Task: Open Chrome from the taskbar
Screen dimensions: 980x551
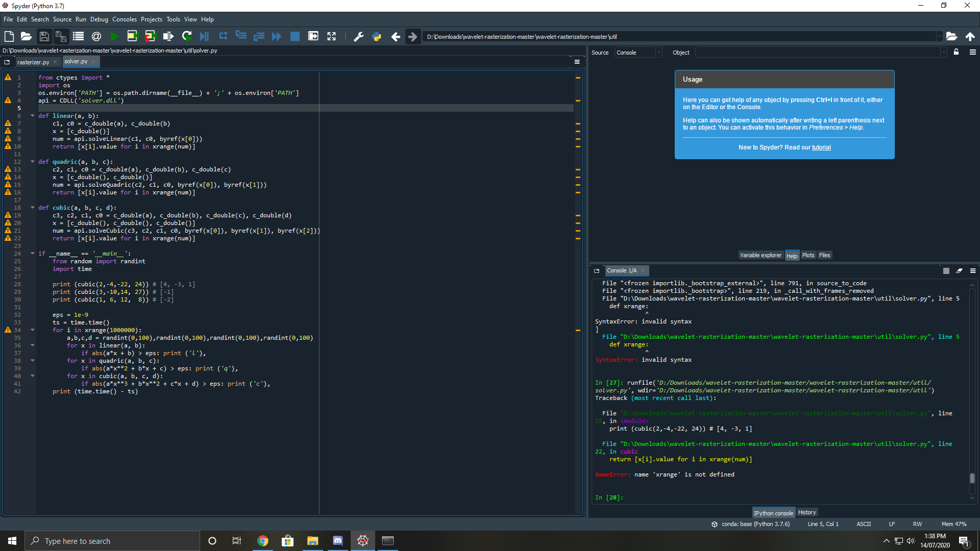Action: click(262, 541)
